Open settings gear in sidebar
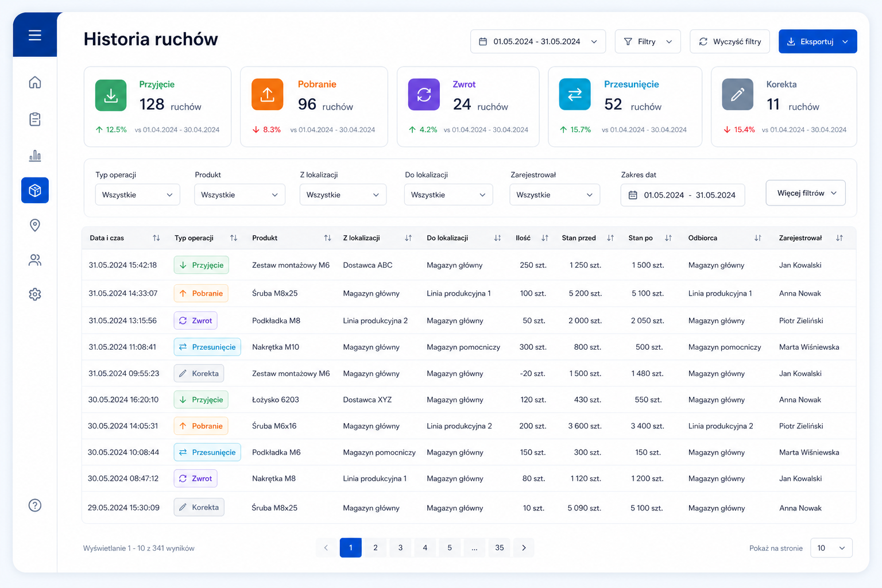882x588 pixels. (x=35, y=294)
